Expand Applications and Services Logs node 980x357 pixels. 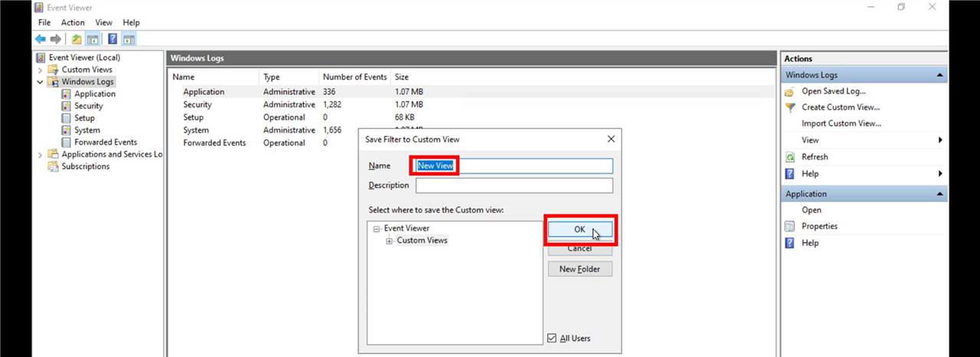click(41, 155)
